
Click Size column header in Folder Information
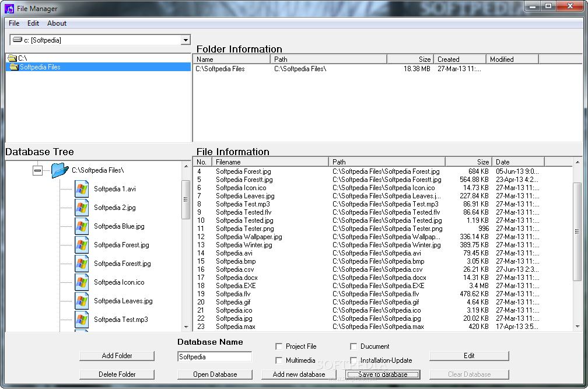410,59
